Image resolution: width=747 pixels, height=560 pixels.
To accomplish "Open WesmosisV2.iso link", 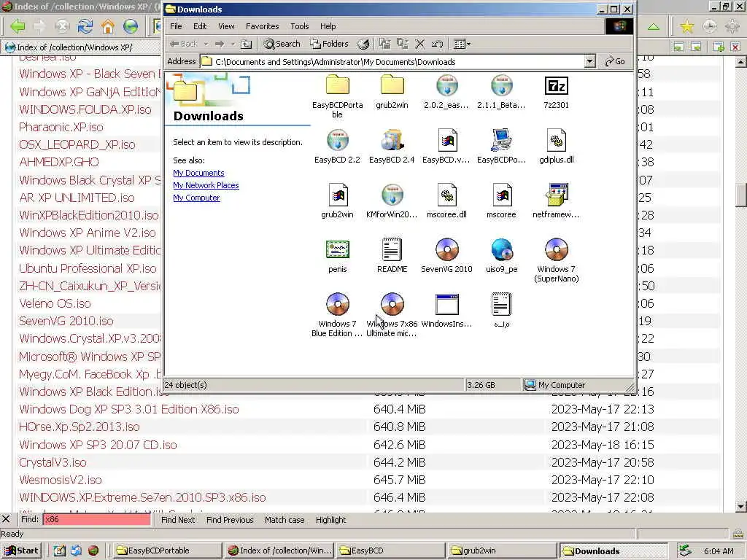I will tap(60, 480).
